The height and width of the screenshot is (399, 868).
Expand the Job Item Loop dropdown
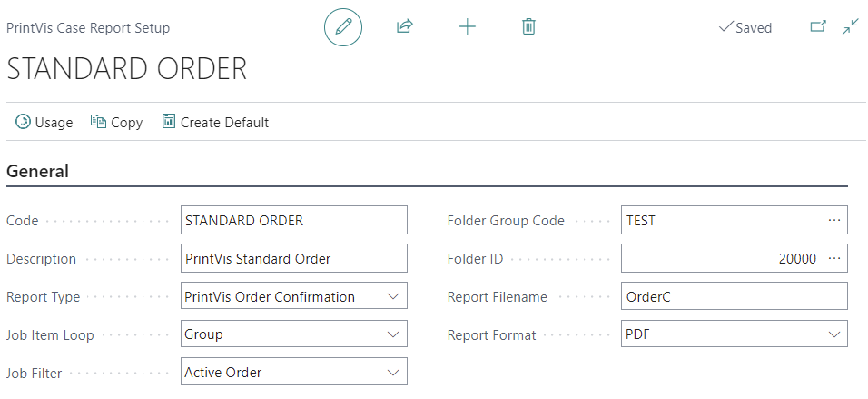[393, 334]
